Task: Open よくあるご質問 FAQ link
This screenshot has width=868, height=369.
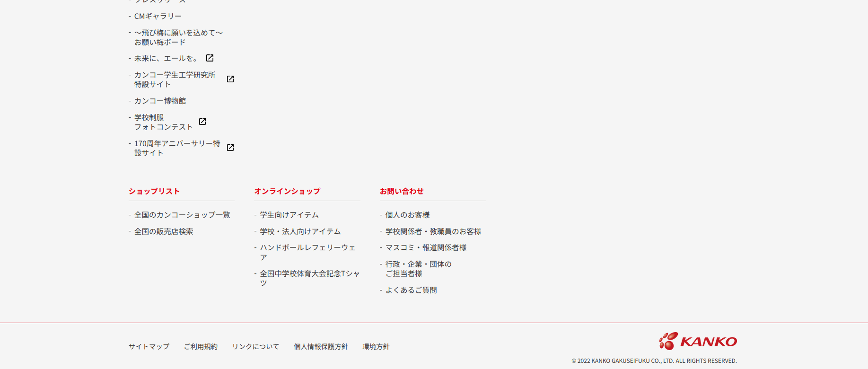Action: (411, 290)
